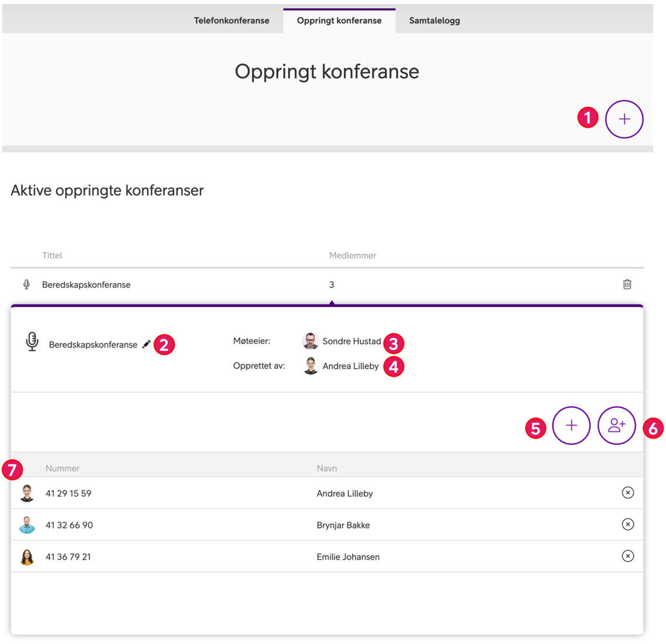This screenshot has width=666, height=644.
Task: Click the Sondre Hustad owner name
Action: point(351,341)
